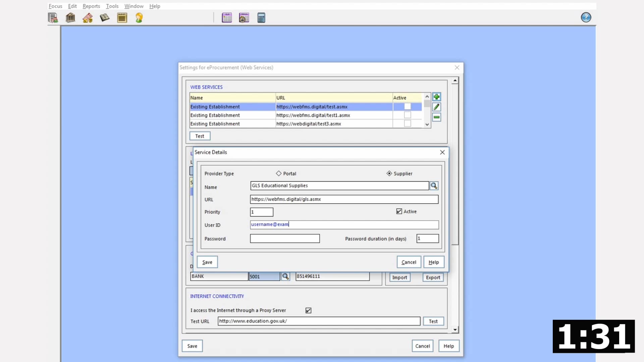Image resolution: width=644 pixels, height=362 pixels.
Task: Click the magnifier beside the Name field
Action: pos(434,186)
